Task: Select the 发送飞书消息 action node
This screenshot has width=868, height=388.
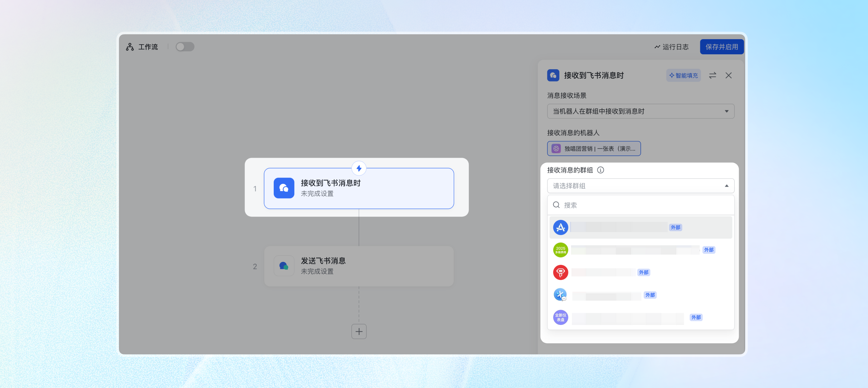Action: [x=358, y=266]
